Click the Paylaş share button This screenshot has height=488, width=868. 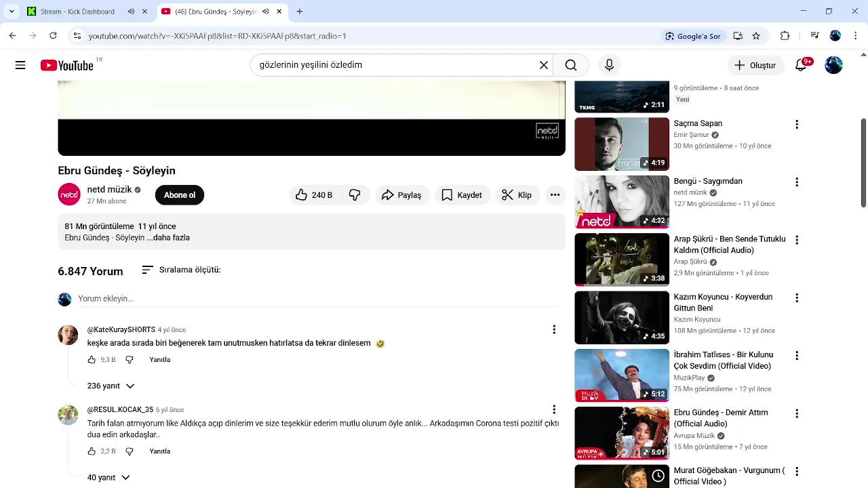click(402, 195)
